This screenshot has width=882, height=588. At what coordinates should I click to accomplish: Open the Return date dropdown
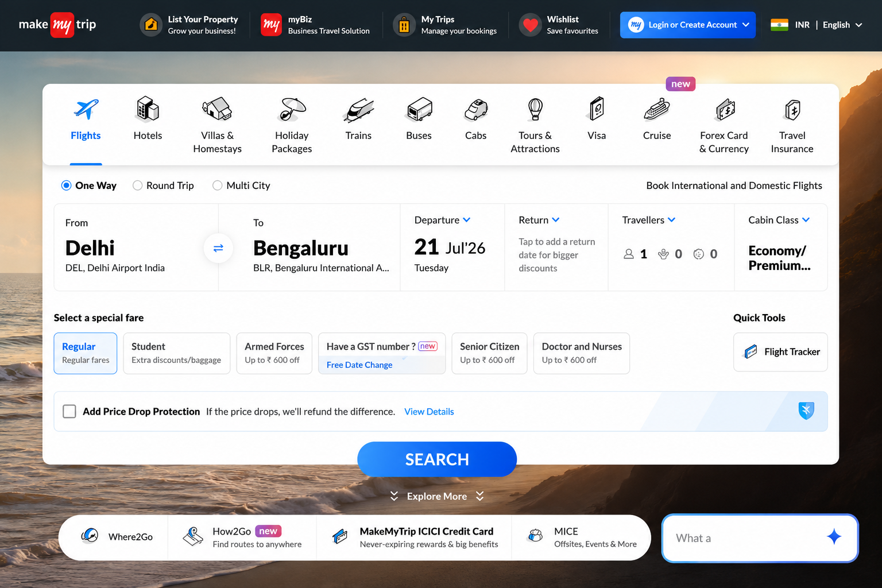[x=539, y=220]
